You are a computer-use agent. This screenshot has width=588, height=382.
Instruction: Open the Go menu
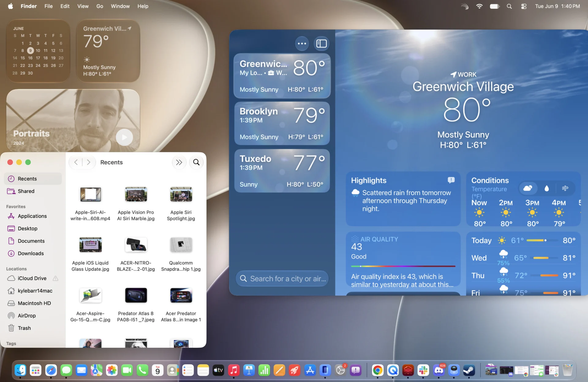100,6
